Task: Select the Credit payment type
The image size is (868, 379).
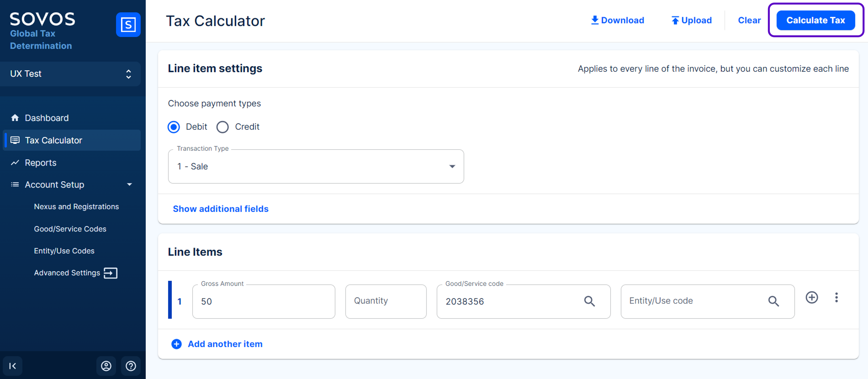Action: click(222, 127)
